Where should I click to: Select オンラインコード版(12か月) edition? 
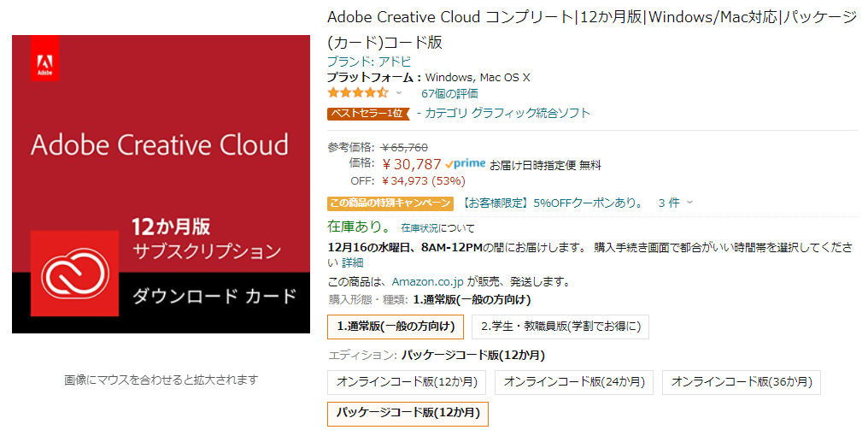[407, 382]
